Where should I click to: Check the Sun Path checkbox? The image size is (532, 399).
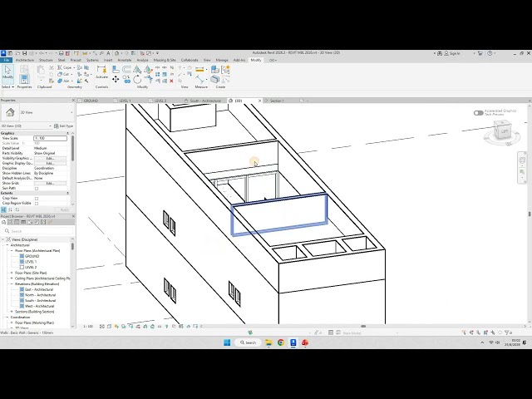pos(37,189)
